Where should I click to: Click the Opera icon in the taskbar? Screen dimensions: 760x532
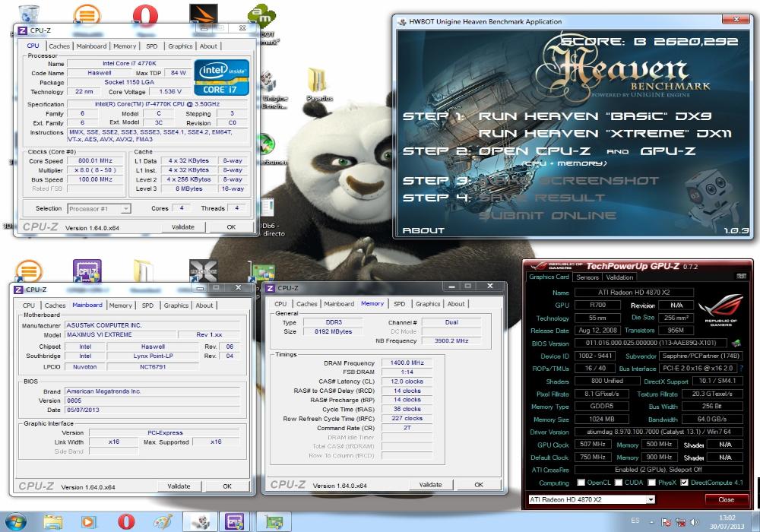tap(126, 522)
